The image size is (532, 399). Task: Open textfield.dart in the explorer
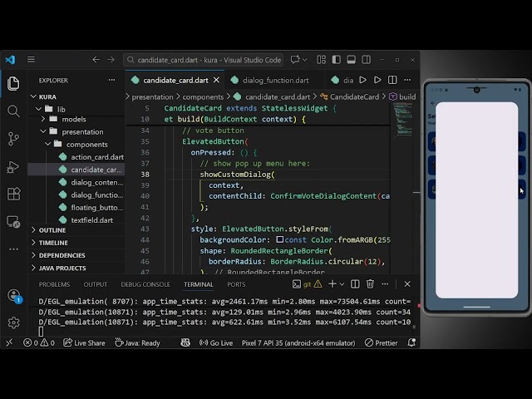(x=76, y=220)
